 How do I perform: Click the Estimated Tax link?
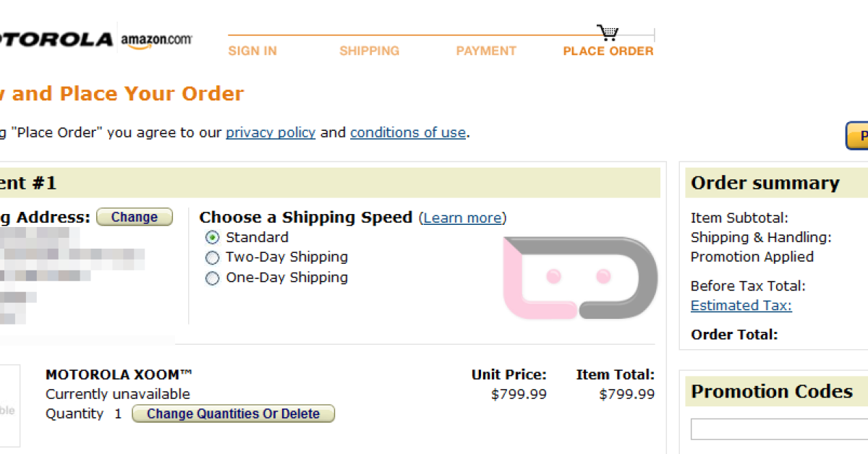tap(741, 306)
